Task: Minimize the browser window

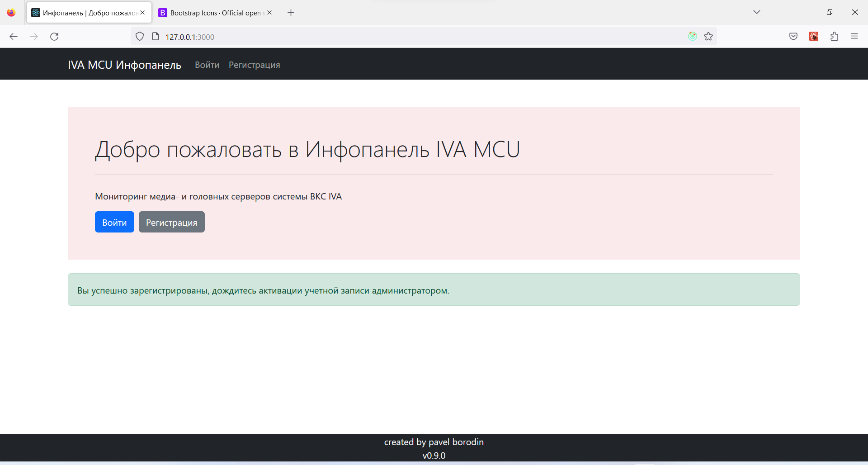Action: click(x=804, y=12)
